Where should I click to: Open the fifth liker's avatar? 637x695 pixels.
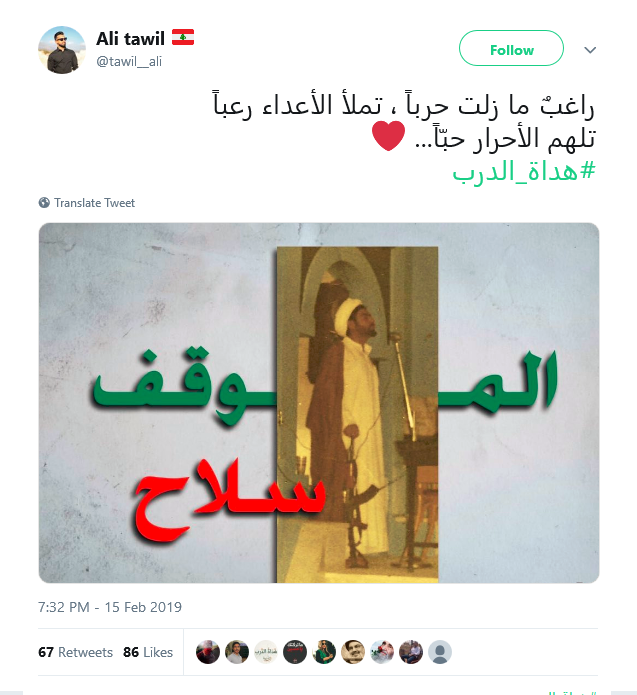point(324,652)
